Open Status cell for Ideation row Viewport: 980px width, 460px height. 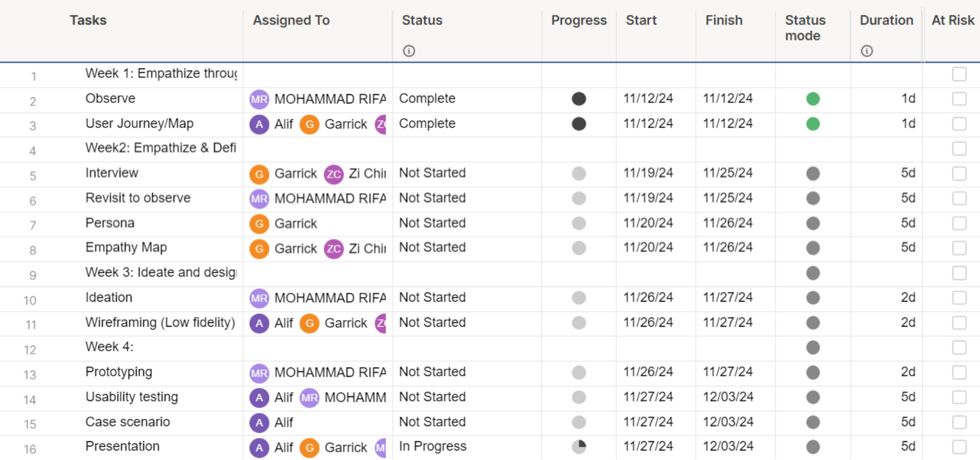pos(432,297)
